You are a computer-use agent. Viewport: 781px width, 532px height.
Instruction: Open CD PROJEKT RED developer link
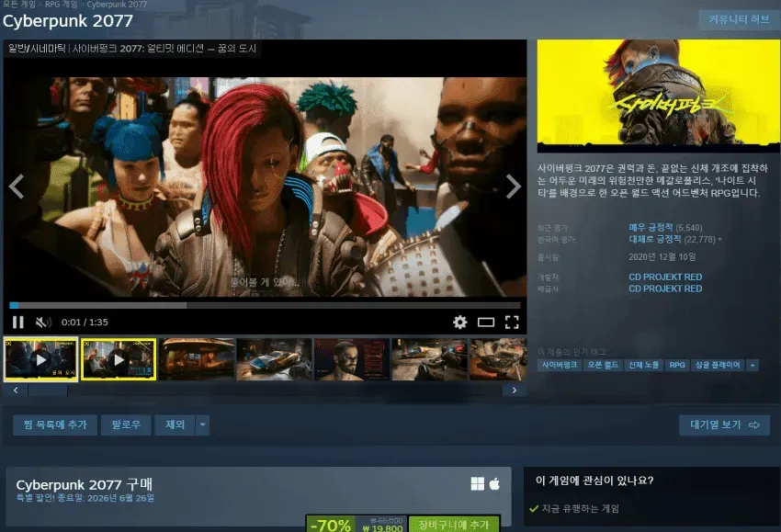(x=665, y=277)
